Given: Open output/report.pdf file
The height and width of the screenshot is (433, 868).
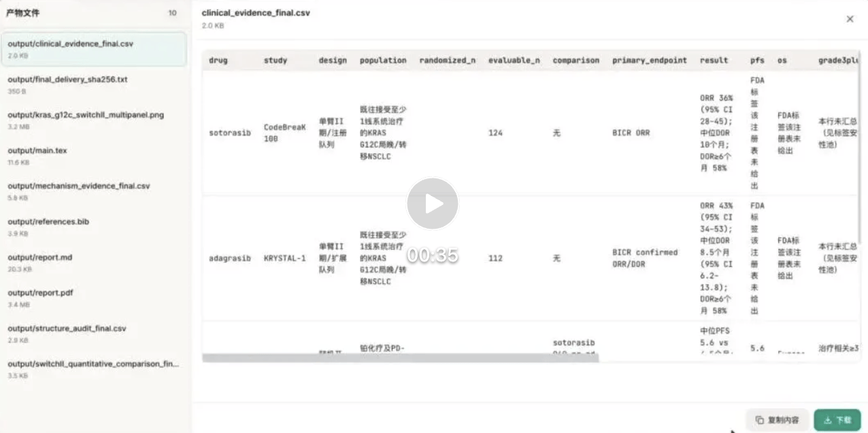Looking at the screenshot, I should pos(94,298).
